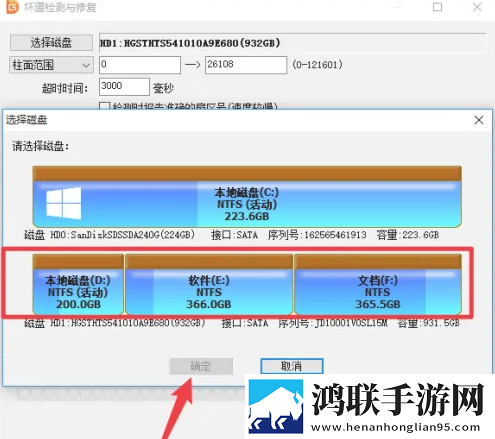Viewport: 495px width, 439px height.
Task: Maximize the 坏道检测与修复 window
Action: tap(437, 7)
